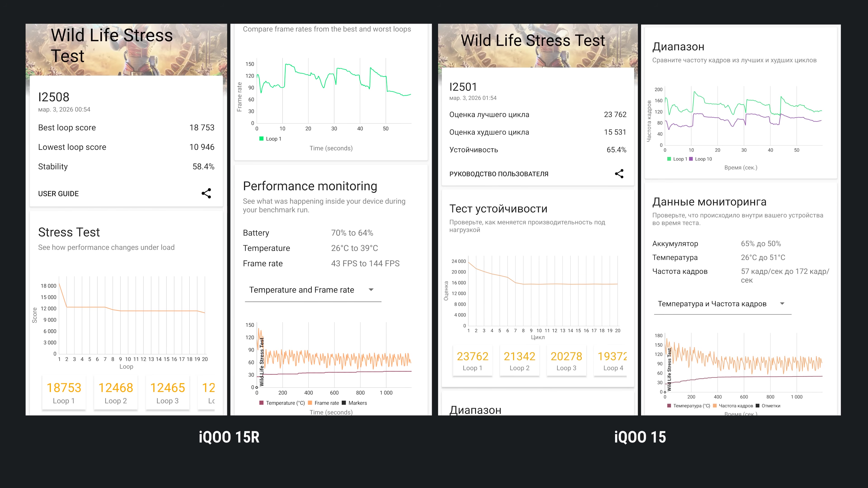Select the Loop 2 score card 12468
Screen dimensions: 868x488
click(116, 393)
